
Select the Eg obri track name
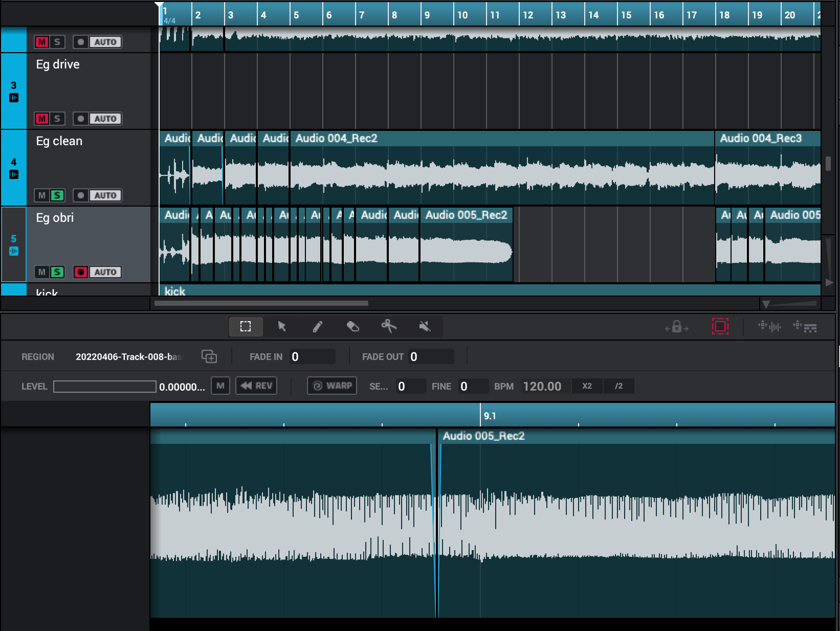pyautogui.click(x=55, y=218)
